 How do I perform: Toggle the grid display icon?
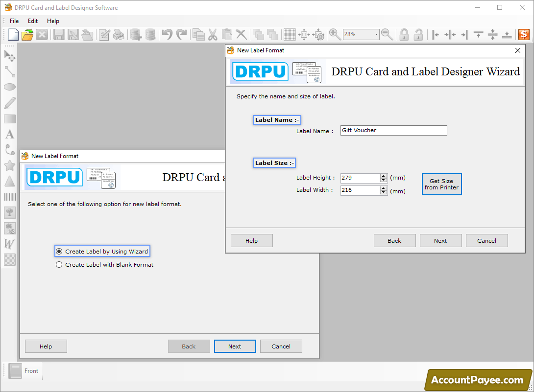[290, 34]
